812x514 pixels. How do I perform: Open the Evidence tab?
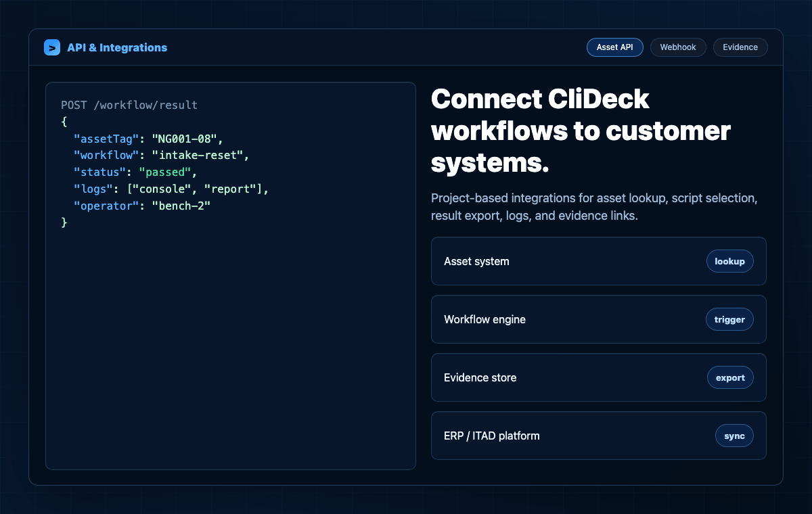click(x=740, y=47)
